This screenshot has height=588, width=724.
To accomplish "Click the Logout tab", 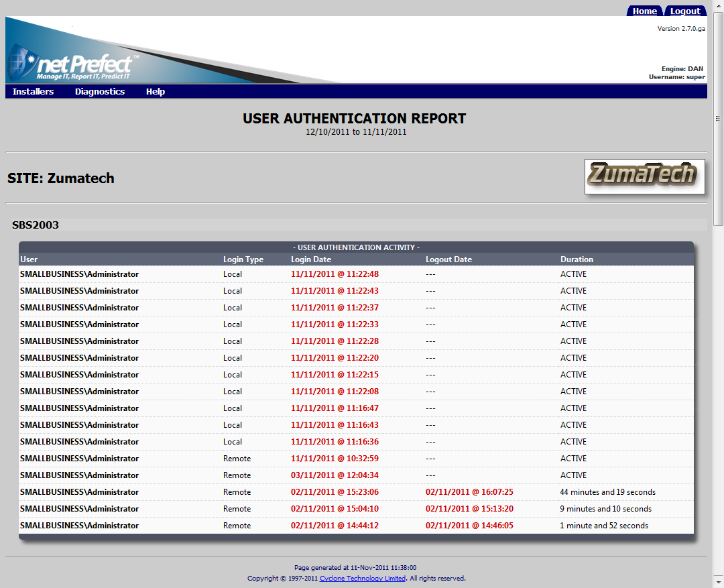I will pos(684,11).
